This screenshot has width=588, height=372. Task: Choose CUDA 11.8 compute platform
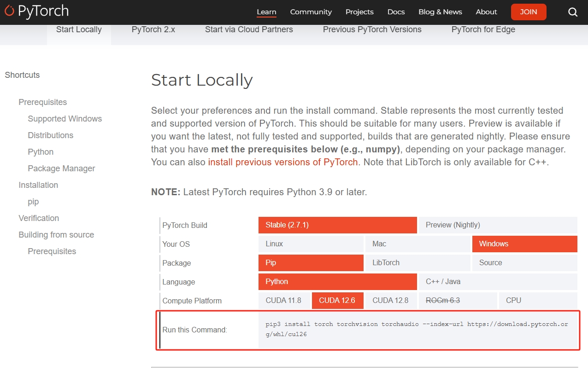pyautogui.click(x=284, y=301)
